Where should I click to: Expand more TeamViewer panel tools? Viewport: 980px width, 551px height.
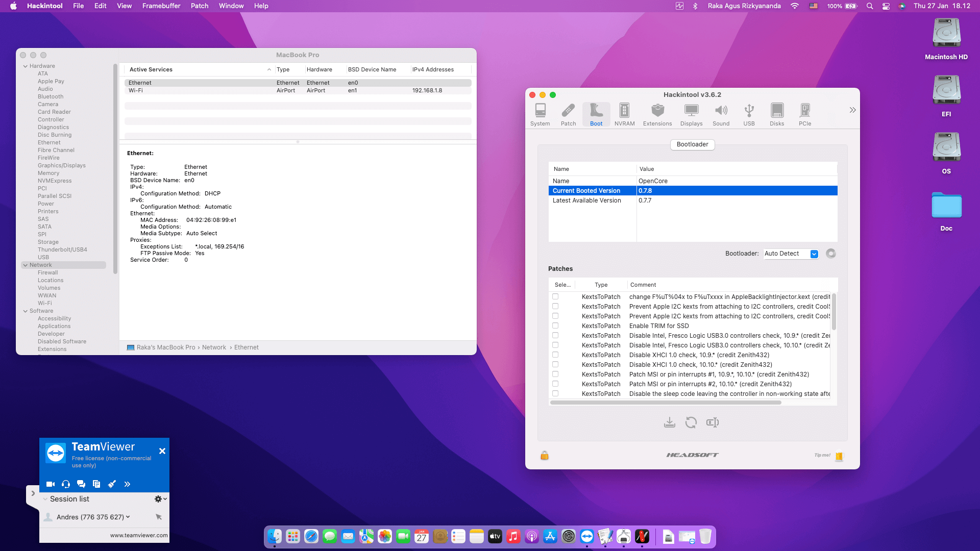(127, 484)
